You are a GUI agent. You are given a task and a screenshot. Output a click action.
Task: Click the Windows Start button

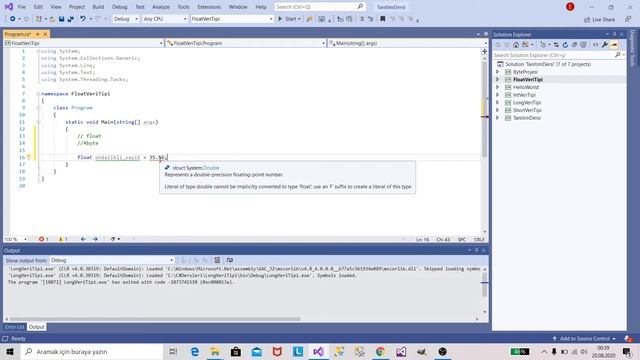coord(10,351)
